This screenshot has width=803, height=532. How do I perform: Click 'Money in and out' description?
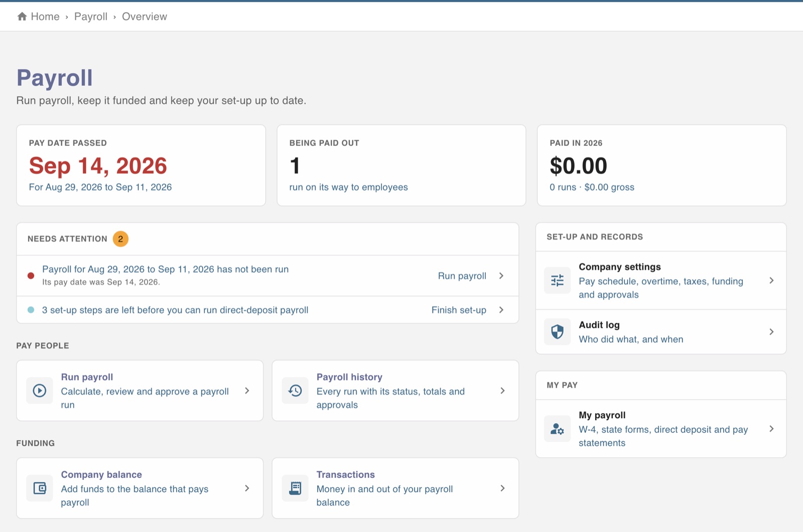384,495
